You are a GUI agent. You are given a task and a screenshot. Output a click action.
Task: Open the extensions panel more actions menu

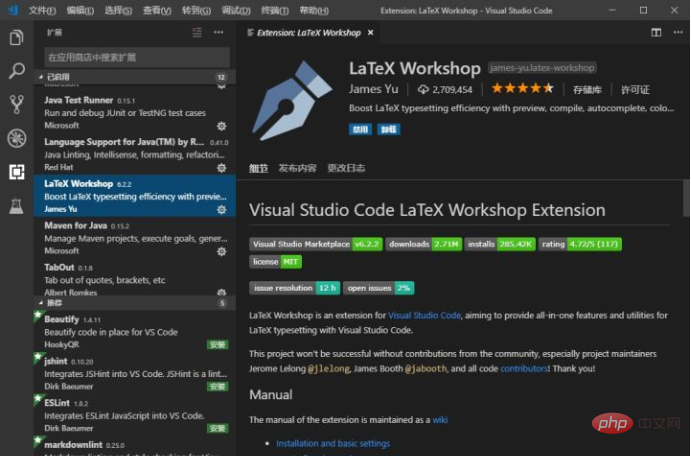220,33
